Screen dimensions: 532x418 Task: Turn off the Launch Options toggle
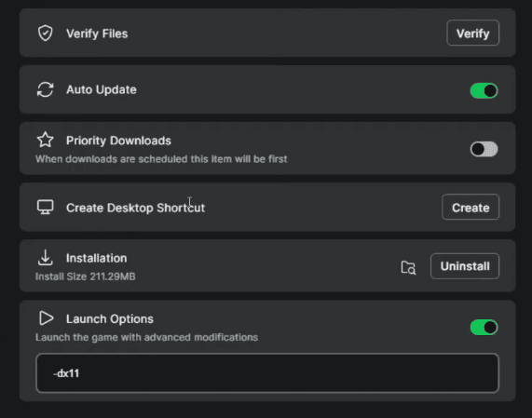pyautogui.click(x=484, y=328)
